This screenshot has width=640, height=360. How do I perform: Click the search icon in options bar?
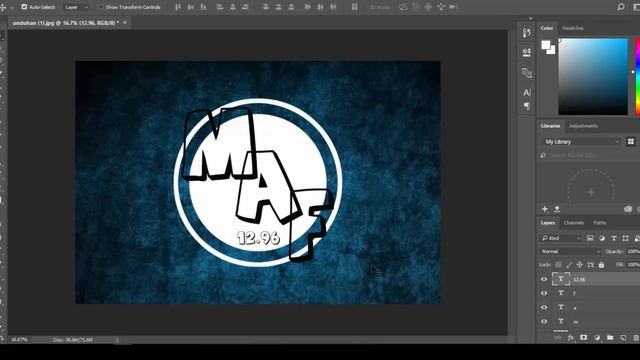point(620,7)
